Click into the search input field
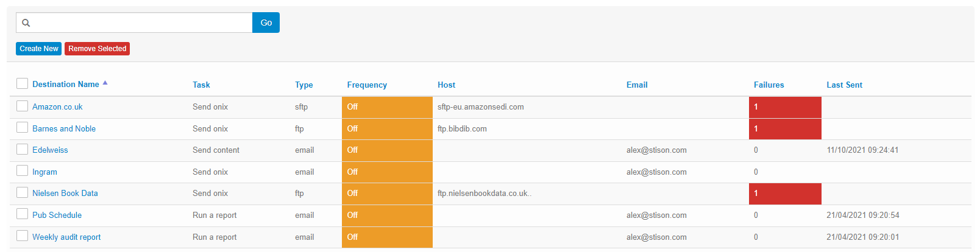The height and width of the screenshot is (252, 980). (134, 23)
